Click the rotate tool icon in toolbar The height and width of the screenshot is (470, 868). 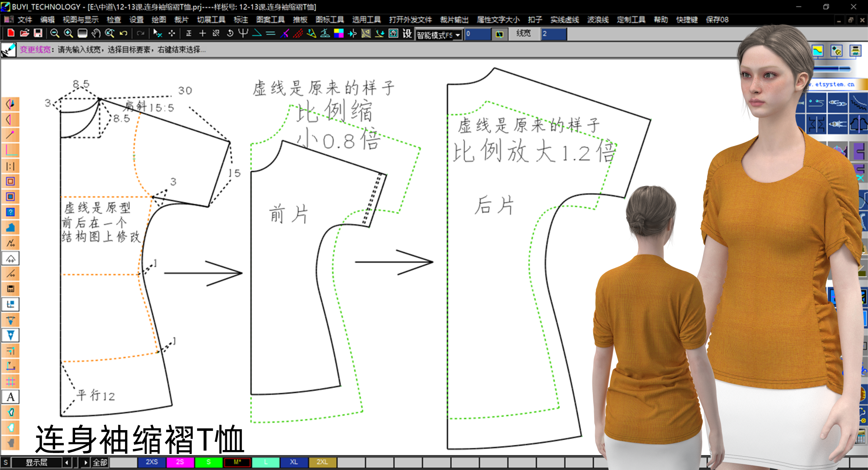230,33
